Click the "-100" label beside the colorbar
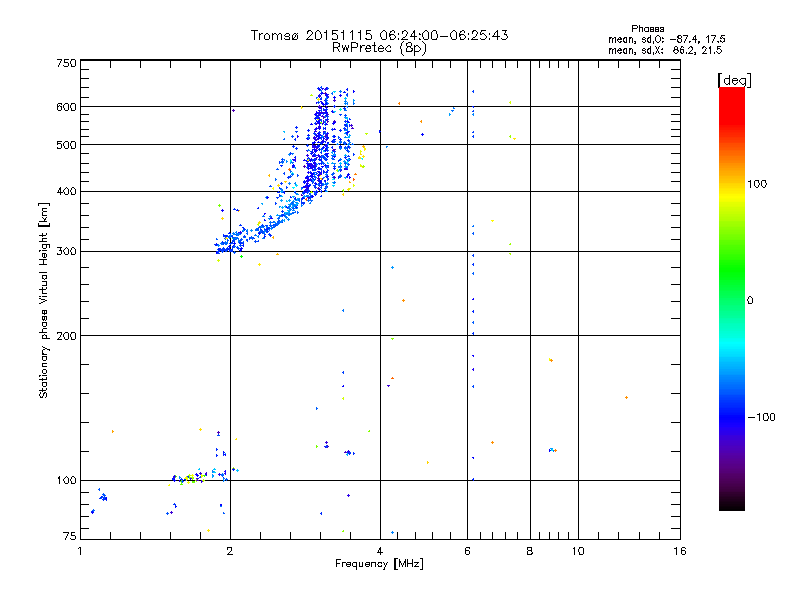Image resolution: width=800 pixels, height=600 pixels. [x=762, y=417]
